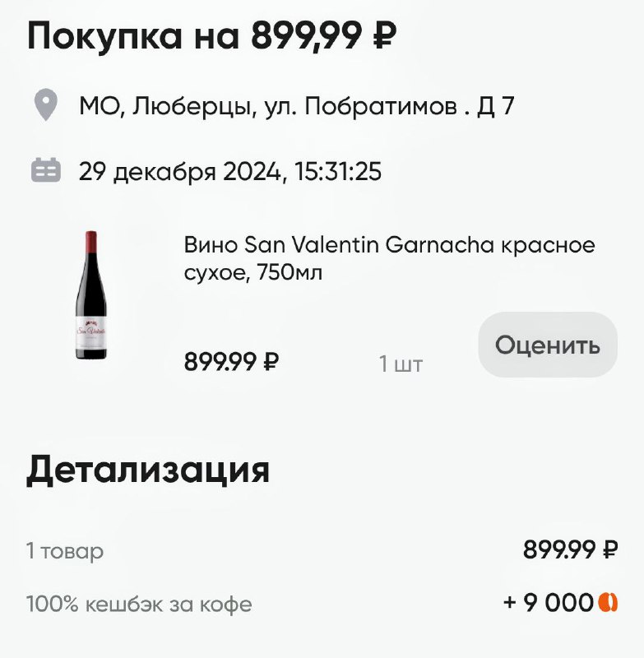Tap the 1 товар details row
The width and height of the screenshot is (644, 658).
click(322, 549)
